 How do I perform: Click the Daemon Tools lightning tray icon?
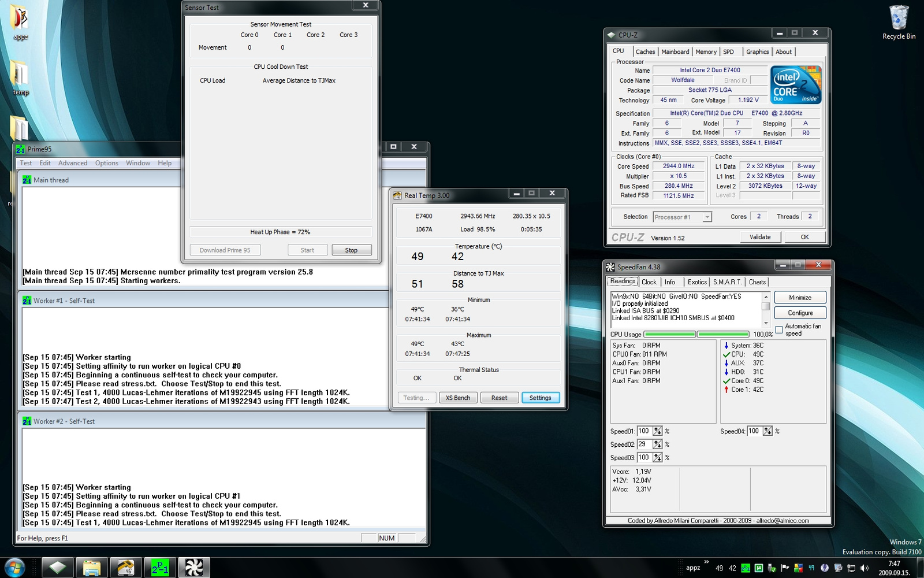(x=824, y=568)
